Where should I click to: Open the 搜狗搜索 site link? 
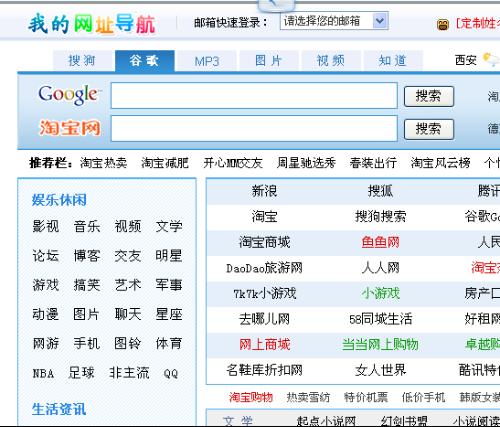tap(380, 217)
